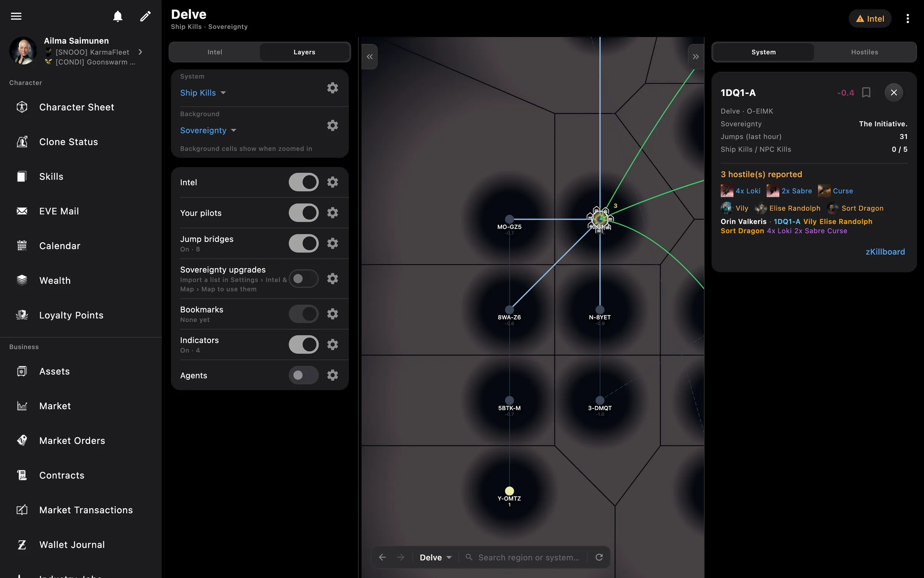
Task: Open Your pilots settings gear
Action: (x=333, y=213)
